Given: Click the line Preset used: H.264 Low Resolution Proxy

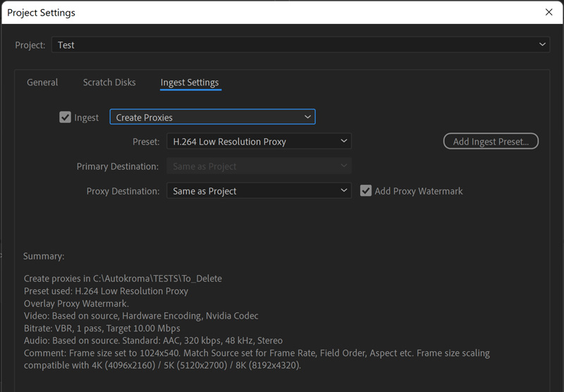Looking at the screenshot, I should click(x=106, y=291).
